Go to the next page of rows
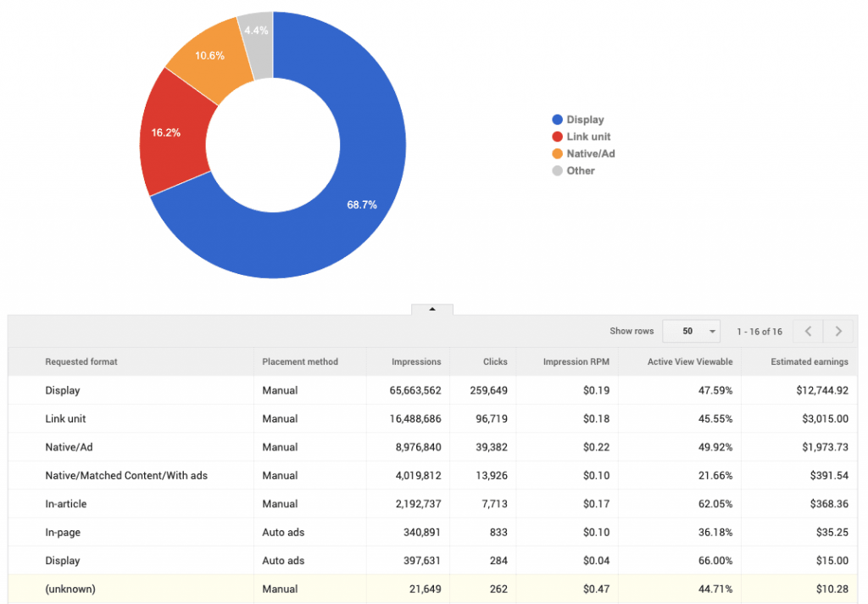 click(838, 332)
